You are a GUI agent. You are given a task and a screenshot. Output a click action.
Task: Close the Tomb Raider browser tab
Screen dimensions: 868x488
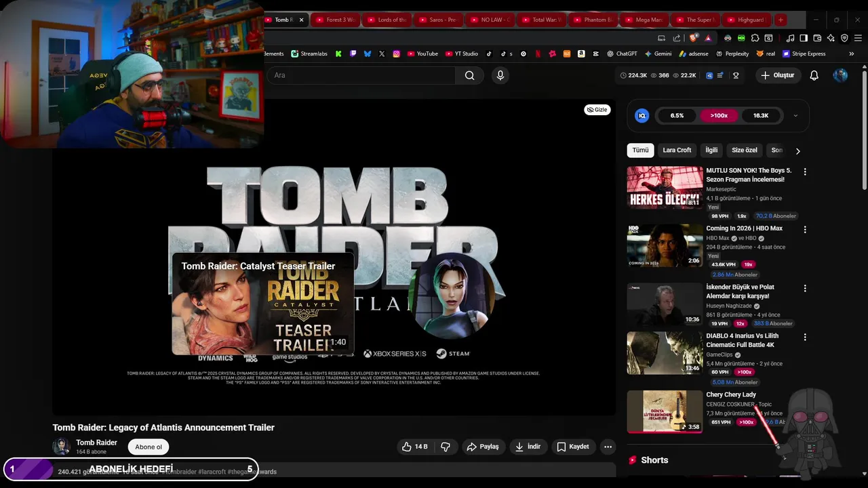(302, 20)
